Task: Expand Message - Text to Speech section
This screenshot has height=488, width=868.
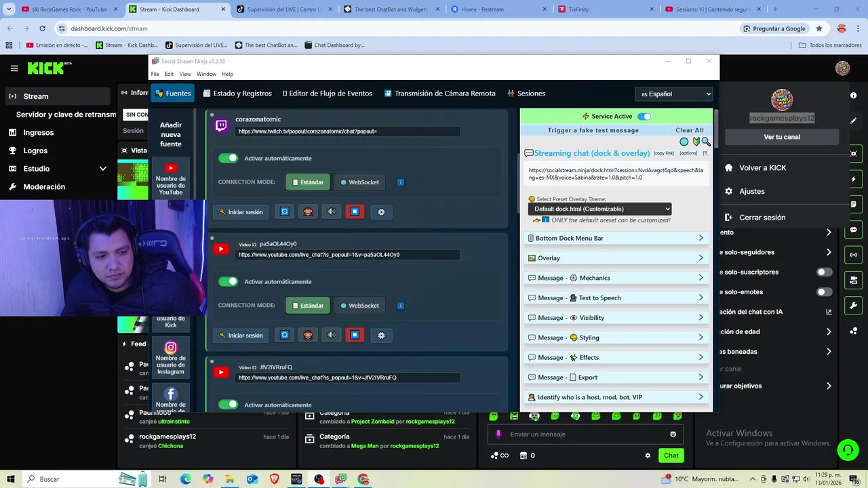Action: [616, 298]
